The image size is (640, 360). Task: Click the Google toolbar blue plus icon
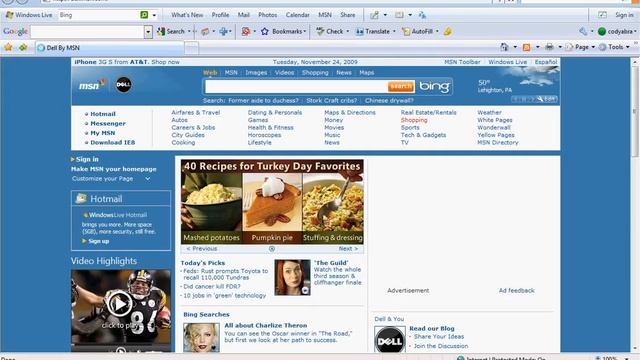tap(223, 31)
